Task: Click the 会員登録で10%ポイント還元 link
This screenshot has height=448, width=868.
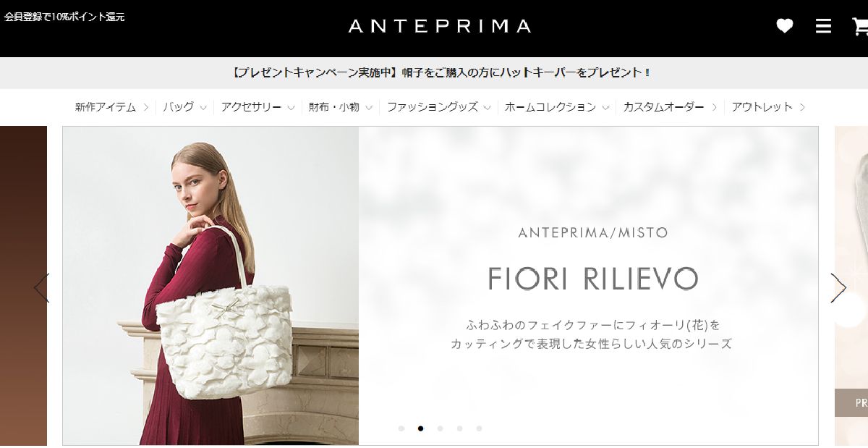Action: [x=64, y=17]
